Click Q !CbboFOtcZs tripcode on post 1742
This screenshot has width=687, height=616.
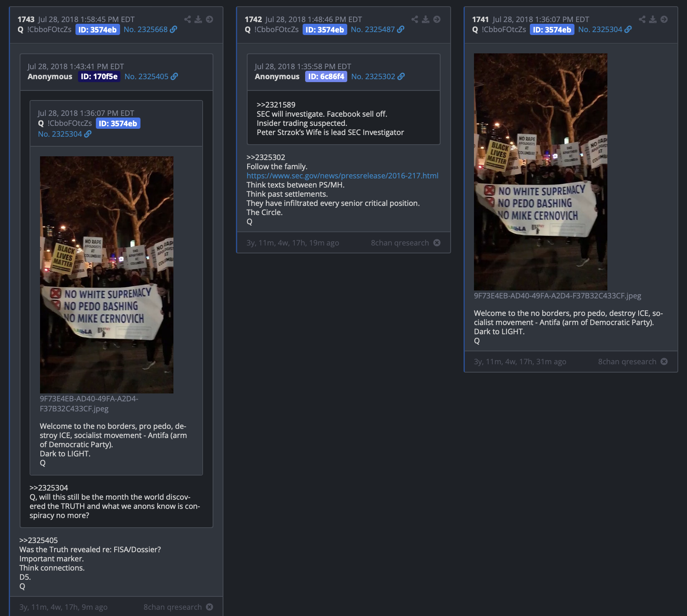[271, 29]
